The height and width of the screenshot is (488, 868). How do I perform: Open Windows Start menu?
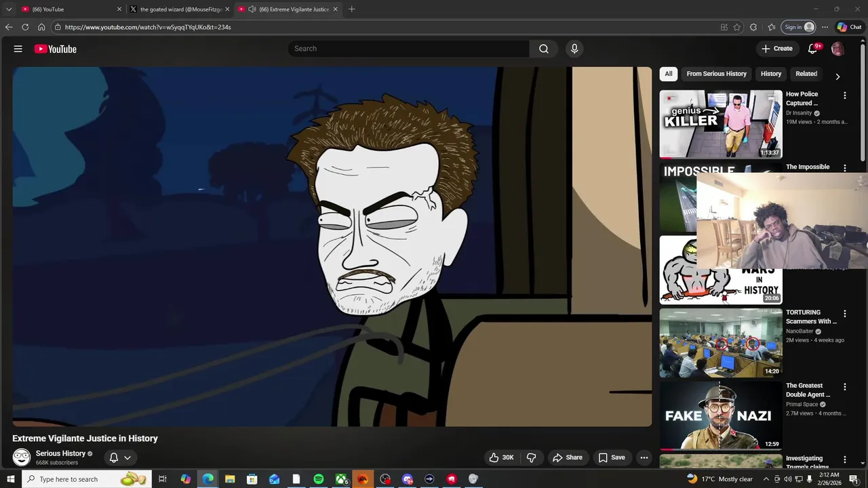(11, 479)
